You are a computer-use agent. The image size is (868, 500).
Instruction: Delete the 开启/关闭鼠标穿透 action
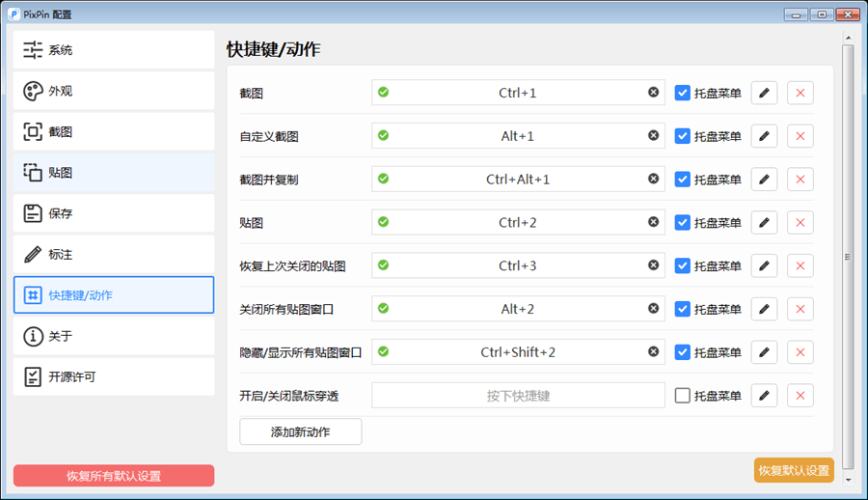point(800,395)
